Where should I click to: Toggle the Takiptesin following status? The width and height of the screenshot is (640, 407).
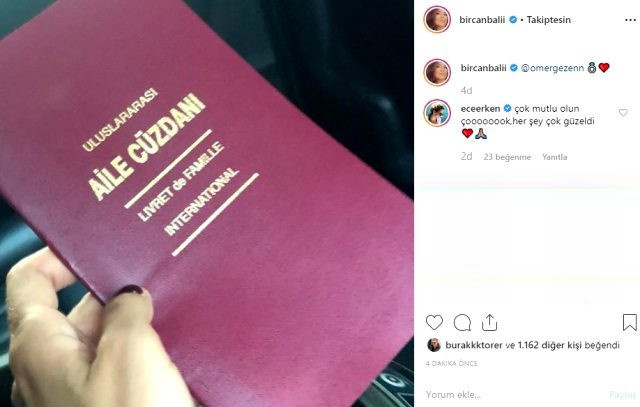coord(549,20)
